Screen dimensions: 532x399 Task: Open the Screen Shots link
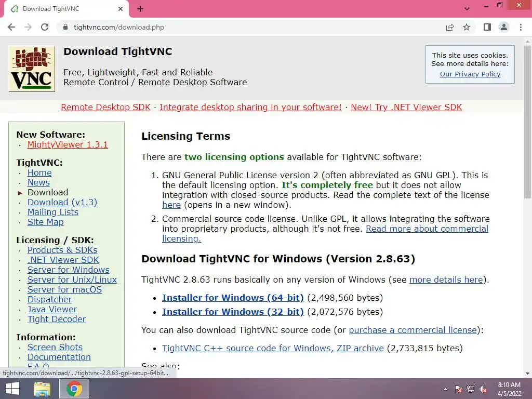55,347
